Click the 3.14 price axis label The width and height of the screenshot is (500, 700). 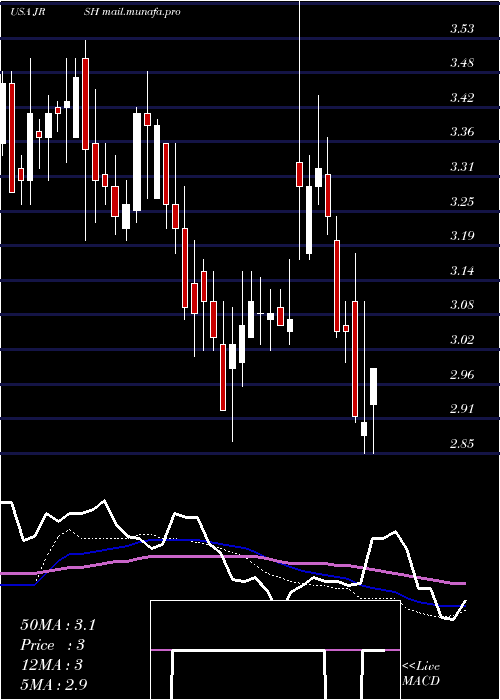(x=462, y=271)
